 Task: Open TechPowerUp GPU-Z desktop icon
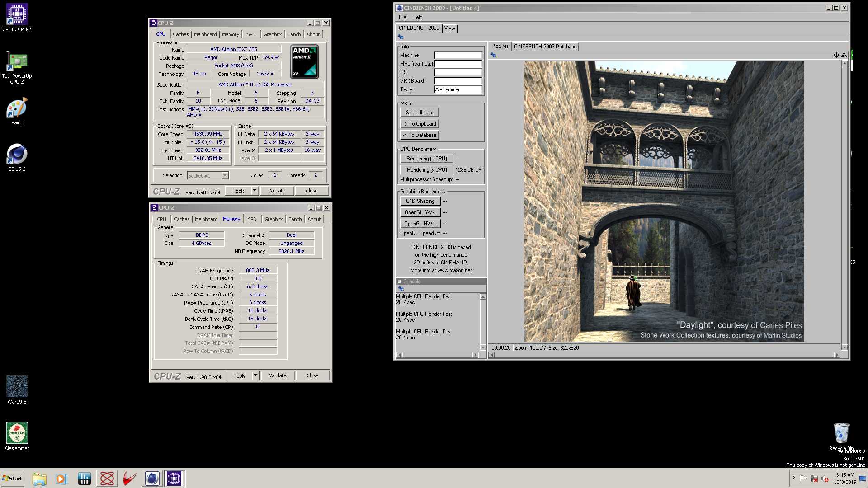click(x=17, y=68)
